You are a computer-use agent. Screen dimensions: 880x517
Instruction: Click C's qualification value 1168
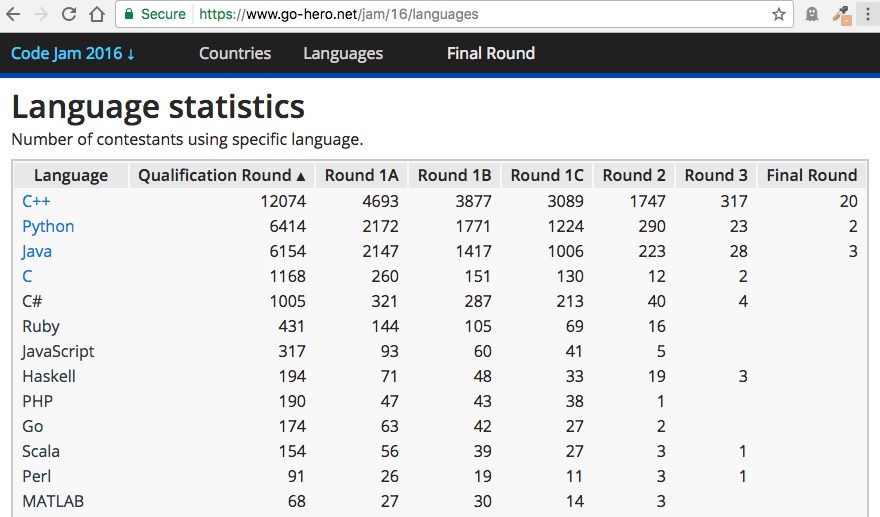coord(287,276)
